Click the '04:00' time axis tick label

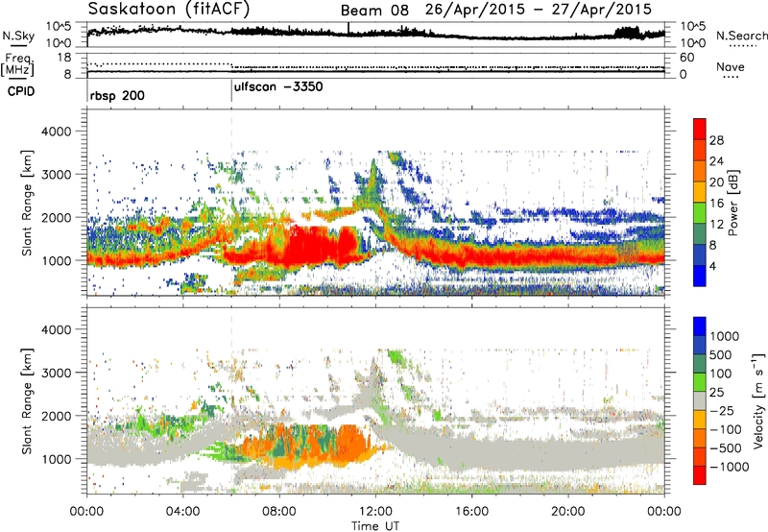tap(183, 512)
